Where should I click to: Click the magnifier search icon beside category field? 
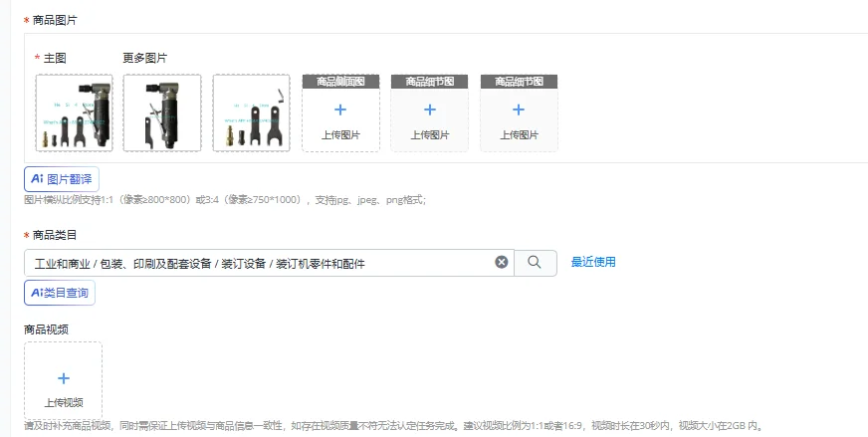click(x=535, y=263)
